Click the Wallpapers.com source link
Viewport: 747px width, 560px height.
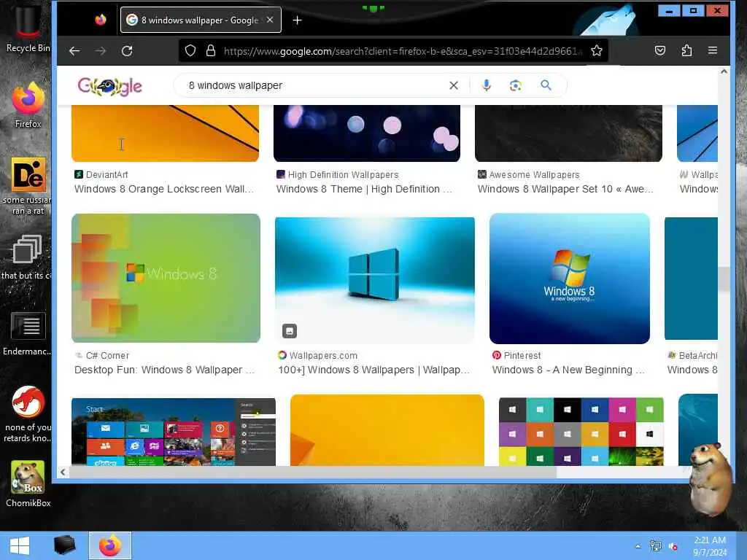pyautogui.click(x=317, y=356)
